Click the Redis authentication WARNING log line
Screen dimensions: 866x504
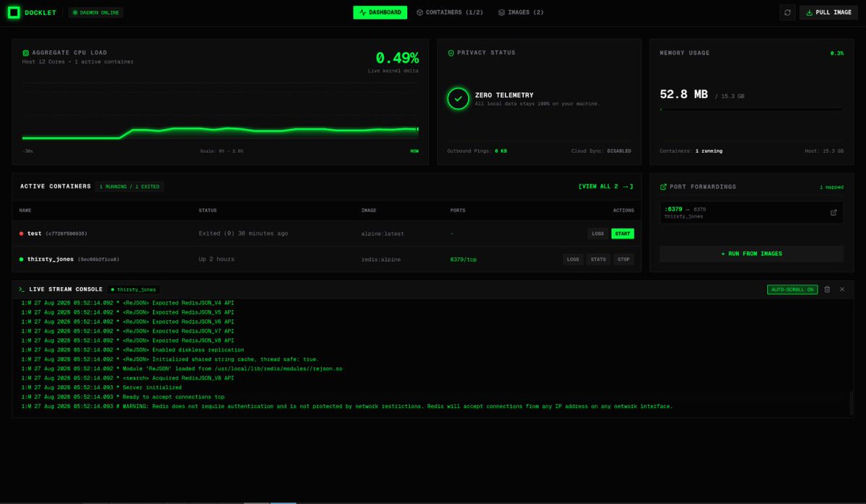pos(346,406)
